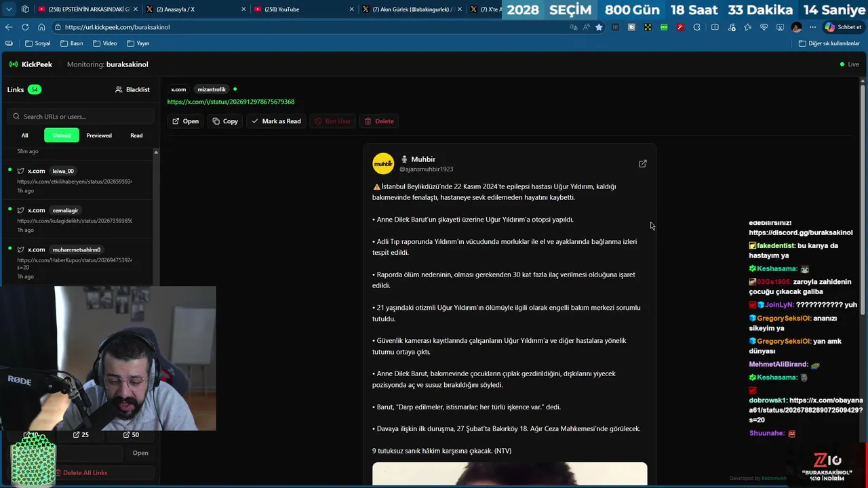Click the fakedentist username in chat
868x488 pixels.
(776, 245)
